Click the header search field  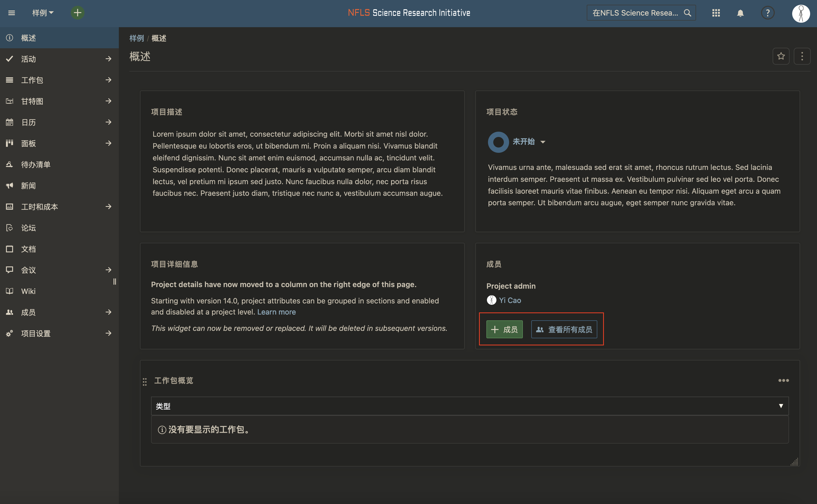(x=635, y=13)
